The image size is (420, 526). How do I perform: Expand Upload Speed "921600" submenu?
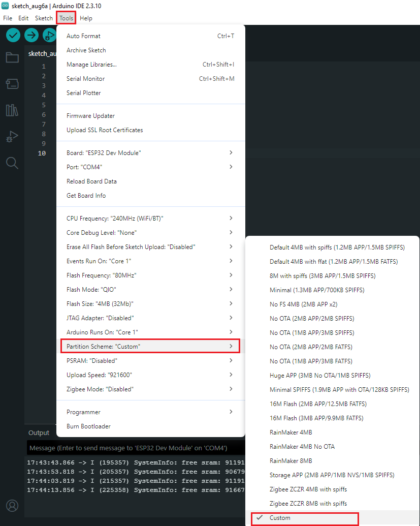click(151, 375)
